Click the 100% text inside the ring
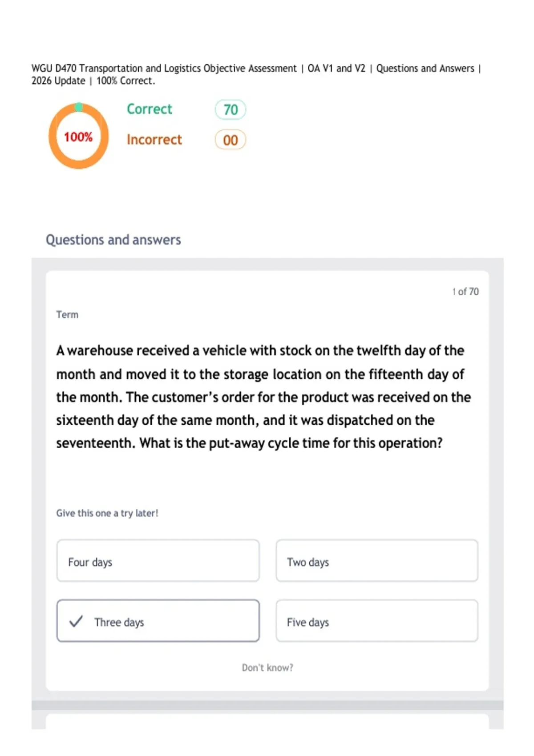The height and width of the screenshot is (756, 534). 78,137
